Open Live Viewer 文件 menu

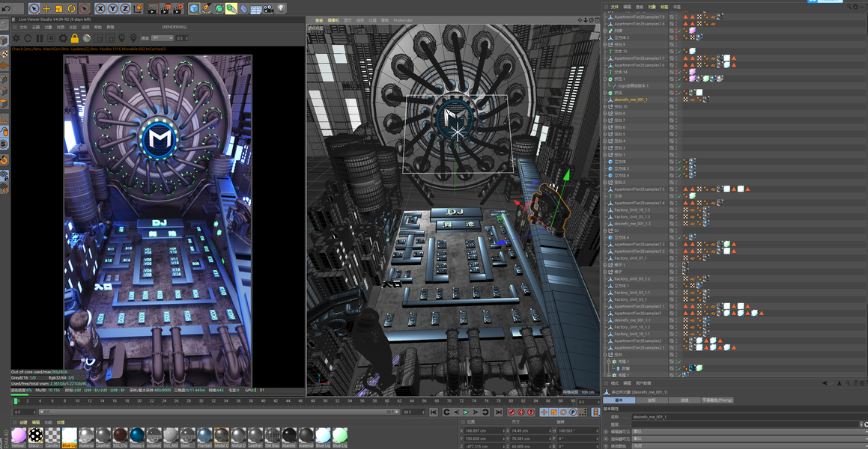pyautogui.click(x=23, y=26)
